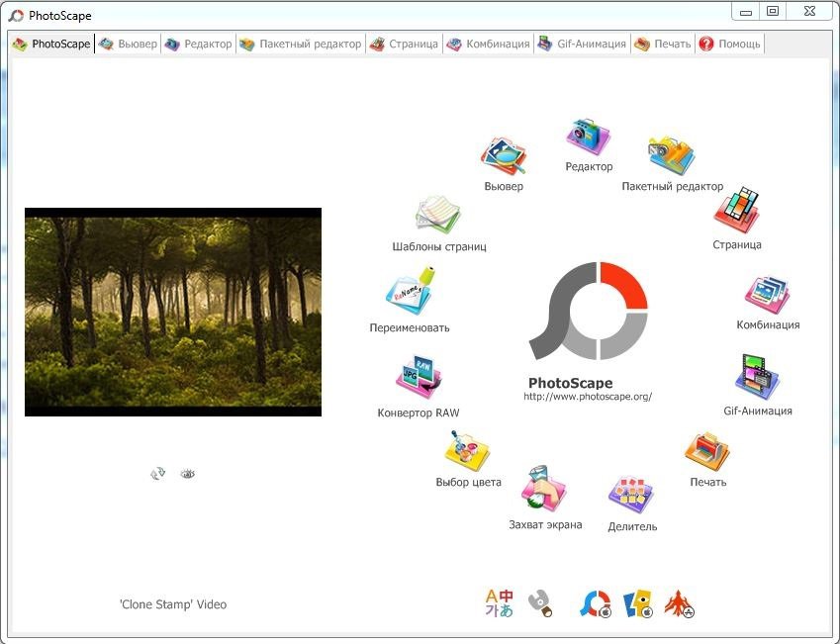Open the photoscape.org website link
840x644 pixels.
tap(588, 397)
